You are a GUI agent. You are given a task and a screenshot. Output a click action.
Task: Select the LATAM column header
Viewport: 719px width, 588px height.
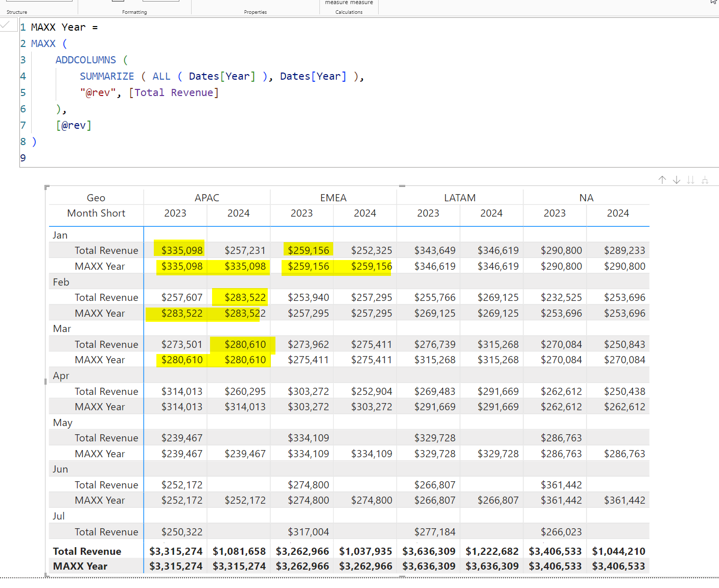coord(460,198)
